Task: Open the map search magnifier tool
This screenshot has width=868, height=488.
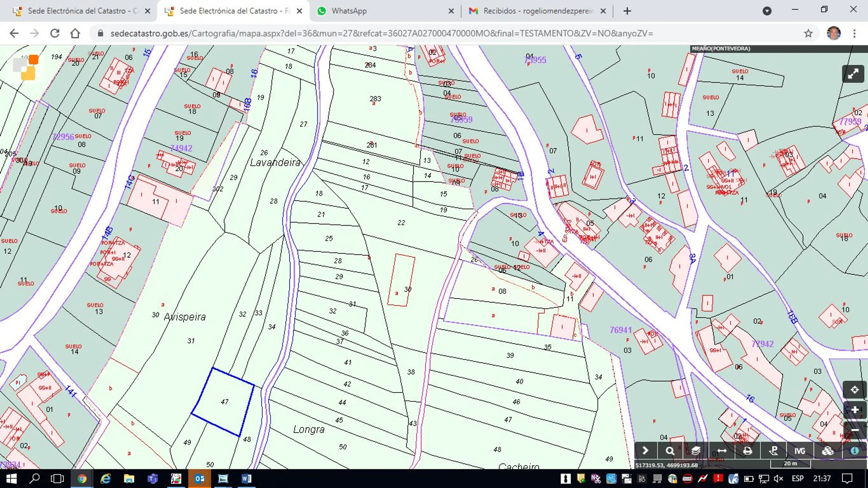Action: click(670, 451)
